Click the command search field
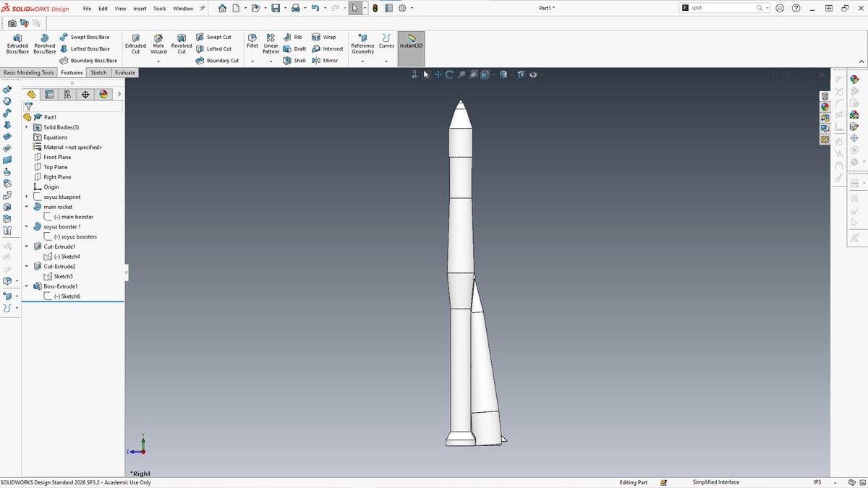 pyautogui.click(x=726, y=8)
